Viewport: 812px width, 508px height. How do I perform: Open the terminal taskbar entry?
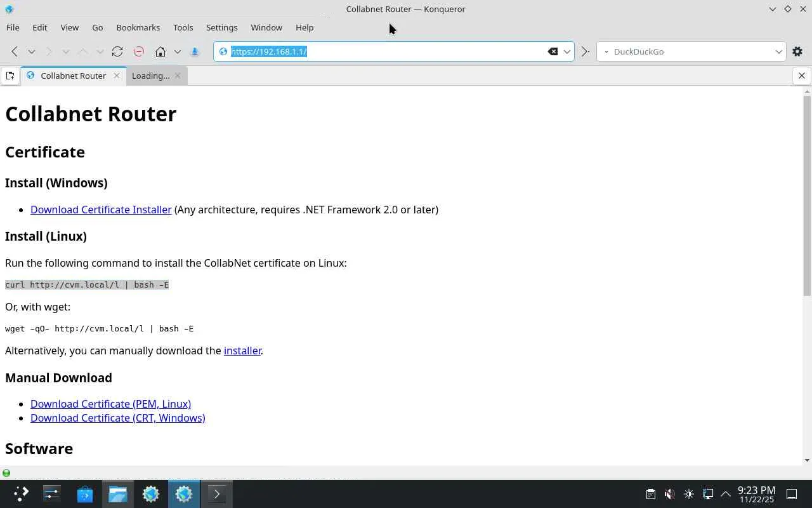tap(217, 494)
